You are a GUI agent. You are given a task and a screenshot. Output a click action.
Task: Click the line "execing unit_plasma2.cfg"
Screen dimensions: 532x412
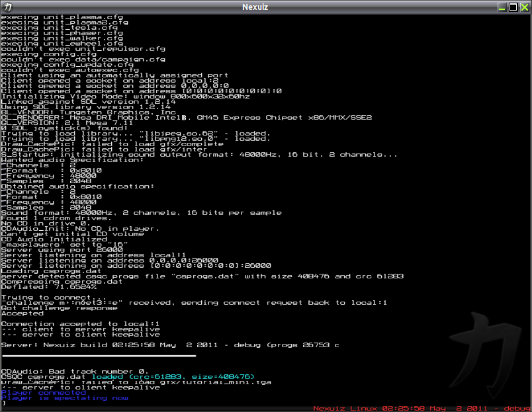click(x=65, y=22)
